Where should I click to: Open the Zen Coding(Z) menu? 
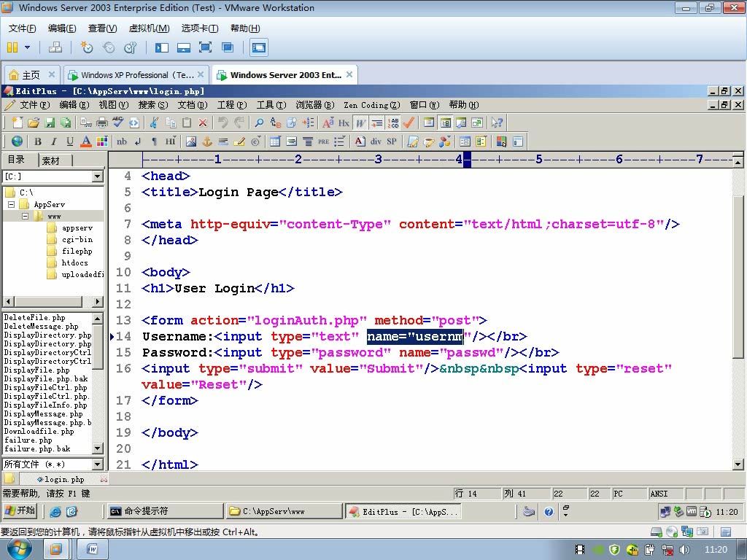[x=372, y=105]
